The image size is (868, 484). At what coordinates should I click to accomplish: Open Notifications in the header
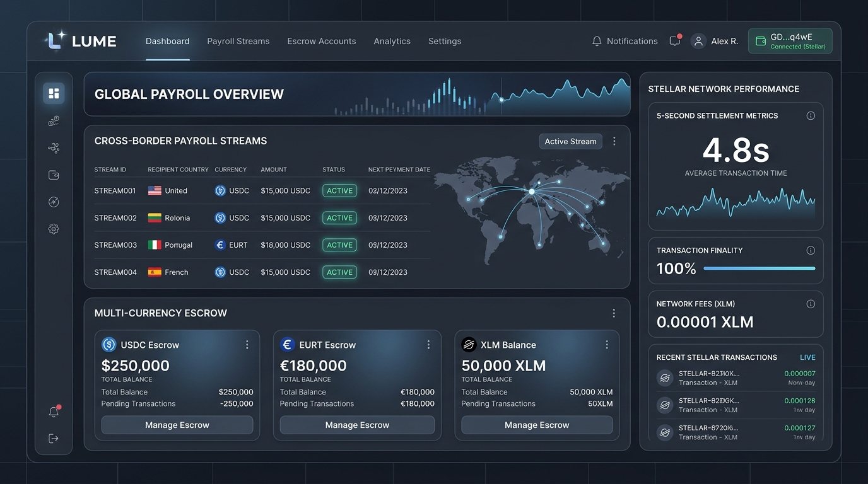625,41
